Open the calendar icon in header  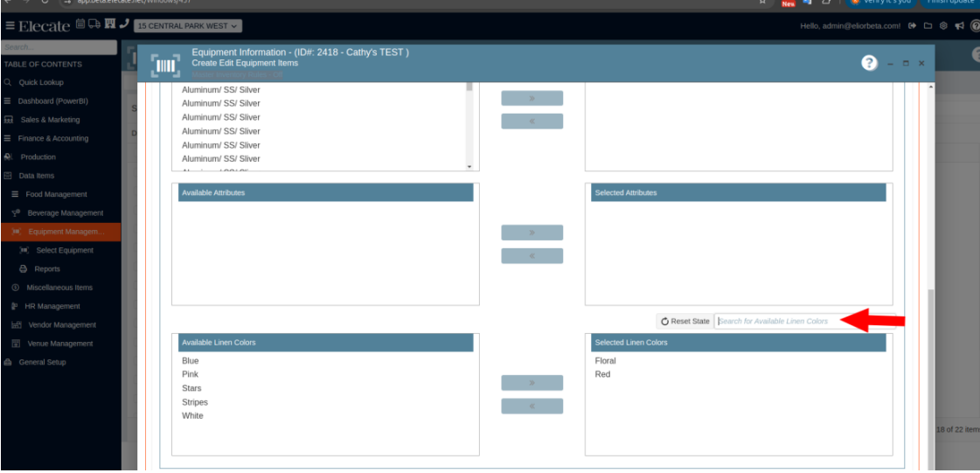80,24
